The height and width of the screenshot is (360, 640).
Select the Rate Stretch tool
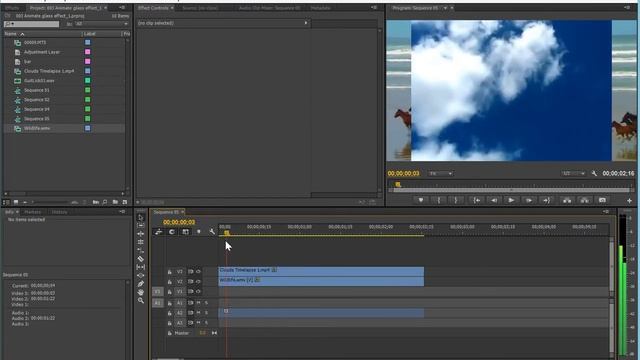point(141,250)
